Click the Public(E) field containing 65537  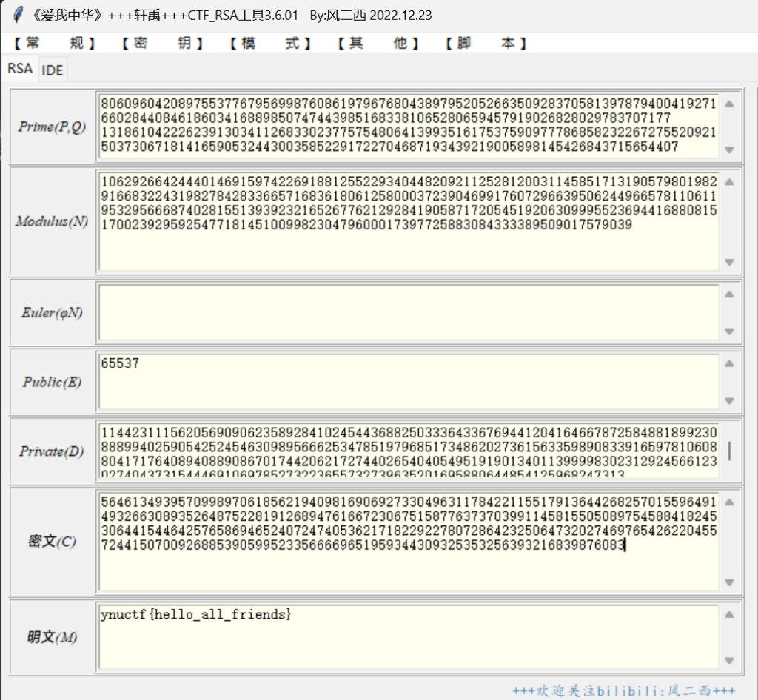coord(407,382)
